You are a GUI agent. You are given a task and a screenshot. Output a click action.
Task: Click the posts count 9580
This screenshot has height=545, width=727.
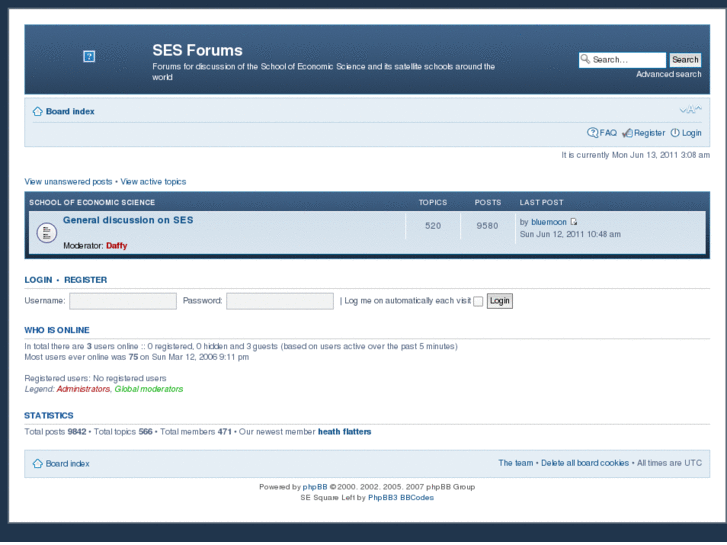click(x=487, y=226)
